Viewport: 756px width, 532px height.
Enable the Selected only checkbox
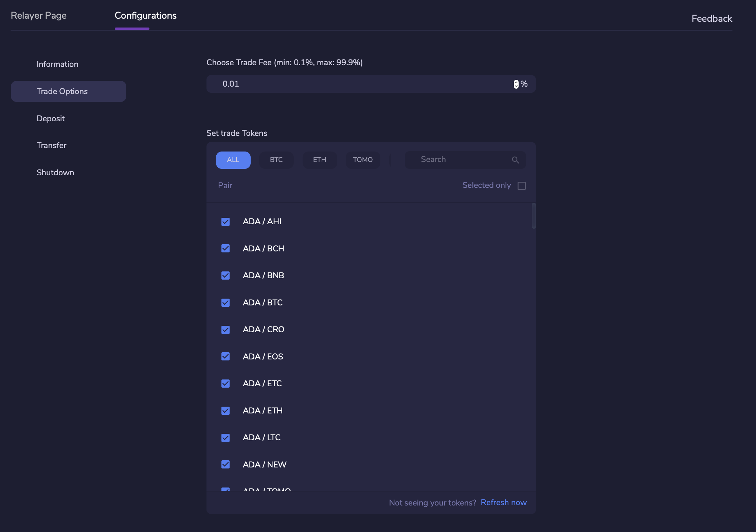click(521, 186)
